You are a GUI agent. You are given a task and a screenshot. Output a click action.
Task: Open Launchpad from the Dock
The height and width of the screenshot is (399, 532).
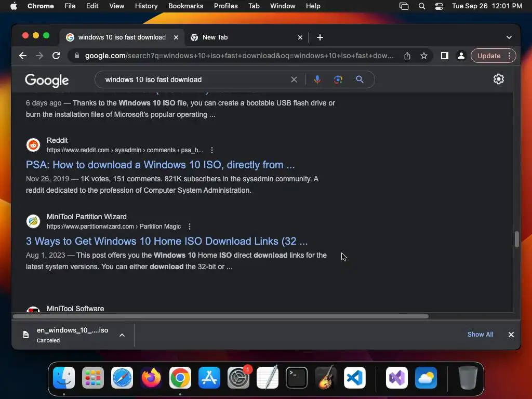tap(93, 378)
